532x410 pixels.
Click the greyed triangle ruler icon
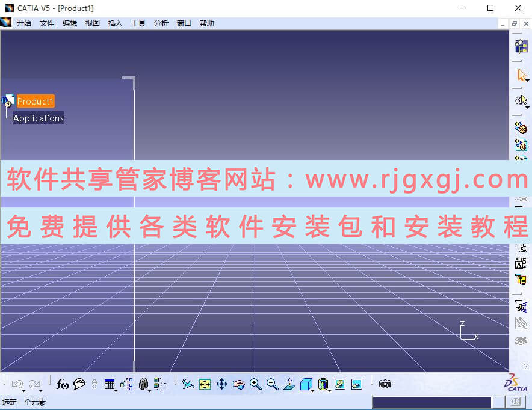click(521, 323)
